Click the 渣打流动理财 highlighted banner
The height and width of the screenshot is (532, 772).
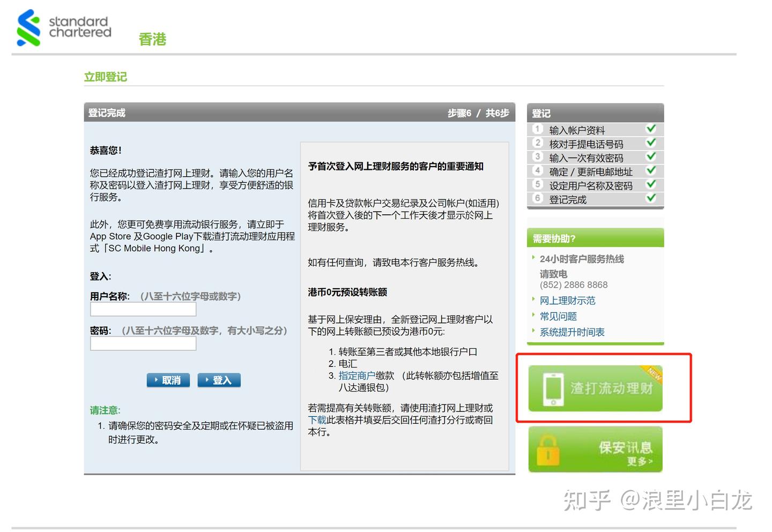(595, 388)
